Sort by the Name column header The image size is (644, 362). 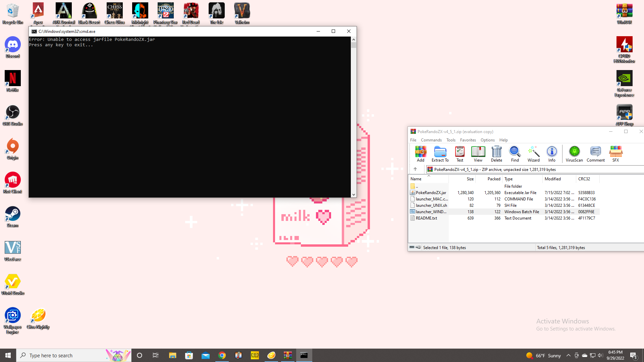[x=428, y=179]
